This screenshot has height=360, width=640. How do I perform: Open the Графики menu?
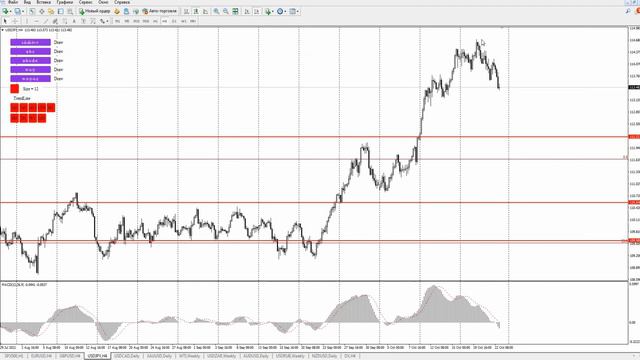[x=65, y=2]
